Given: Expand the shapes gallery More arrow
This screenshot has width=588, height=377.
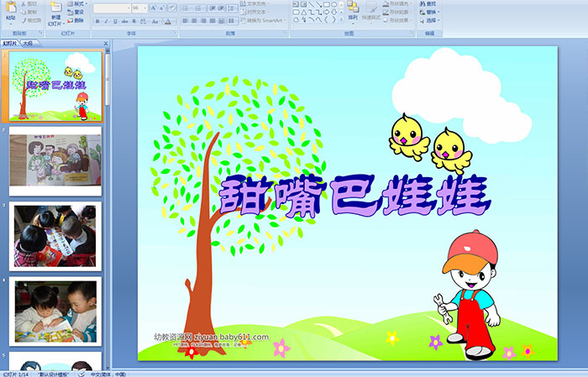Looking at the screenshot, I should [x=341, y=19].
